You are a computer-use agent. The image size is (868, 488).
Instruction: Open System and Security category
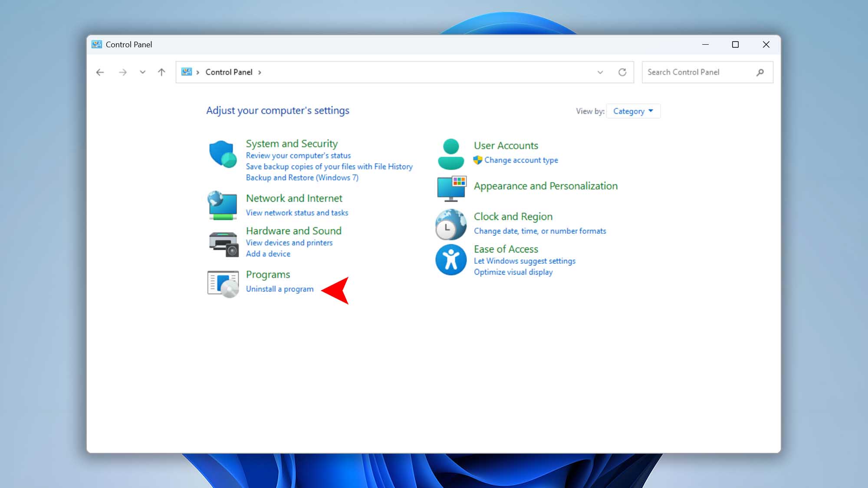292,144
